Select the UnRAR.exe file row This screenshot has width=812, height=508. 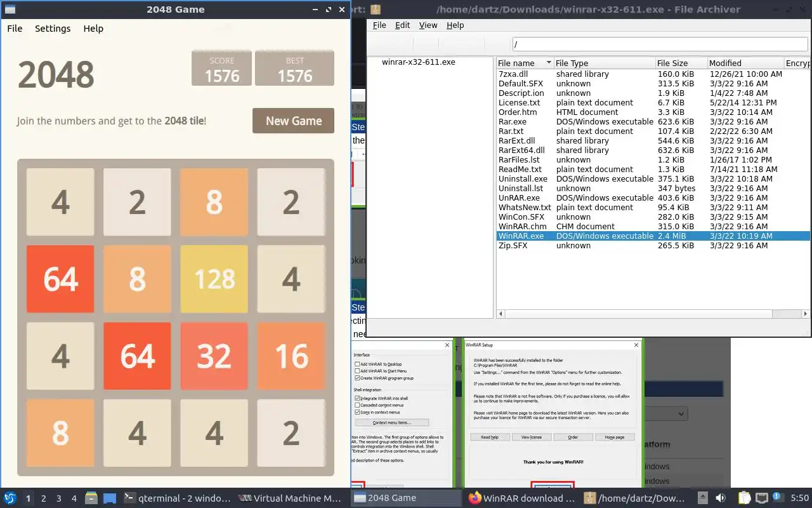[653, 197]
